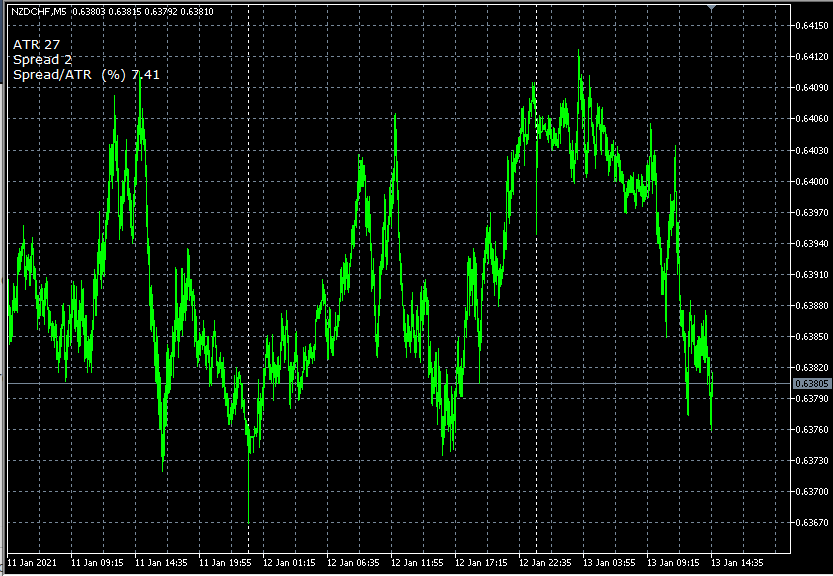The image size is (833, 576).
Task: Click the chart shift triangle marker
Action: [711, 8]
